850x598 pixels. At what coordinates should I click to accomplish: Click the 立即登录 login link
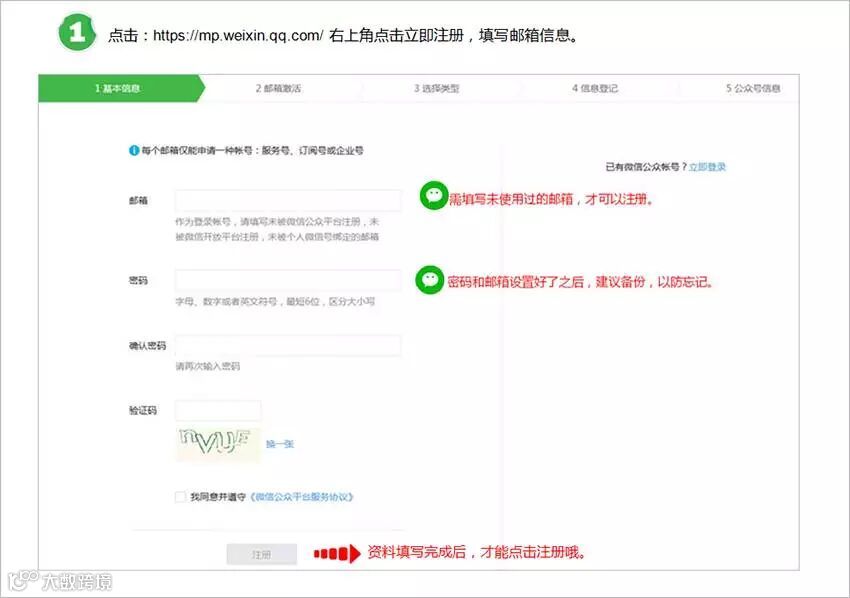(x=707, y=167)
